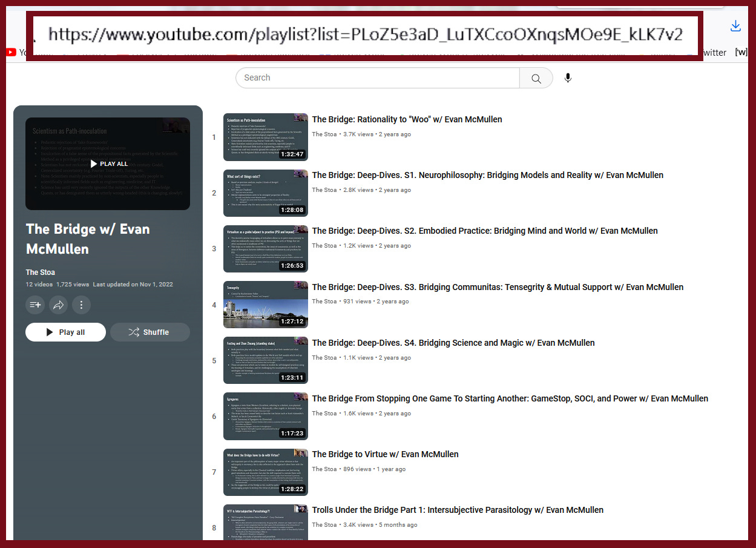This screenshot has height=548, width=756.
Task: Open the [w] bookmark in bookmarks bar
Action: pyautogui.click(x=741, y=53)
